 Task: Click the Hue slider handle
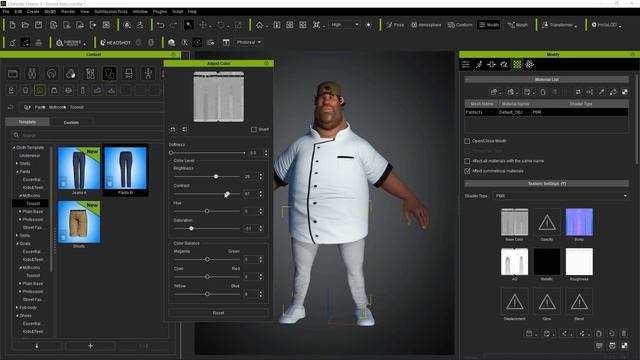207,211
